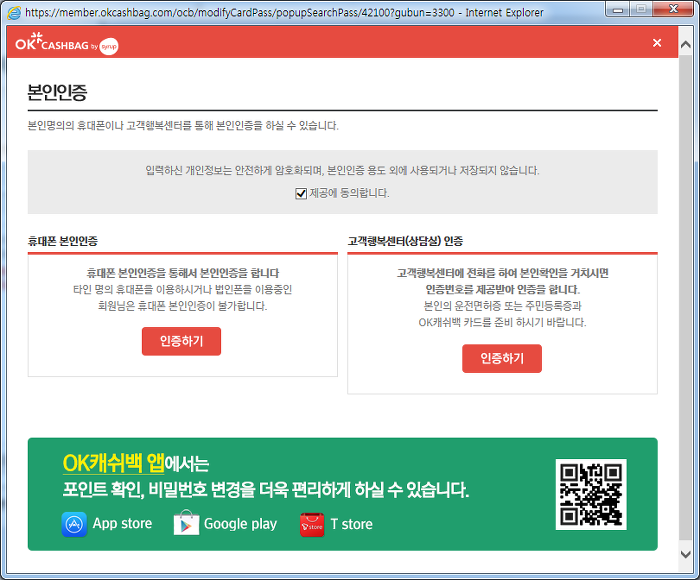Open the App store icon
This screenshot has width=700, height=580.
[x=74, y=524]
